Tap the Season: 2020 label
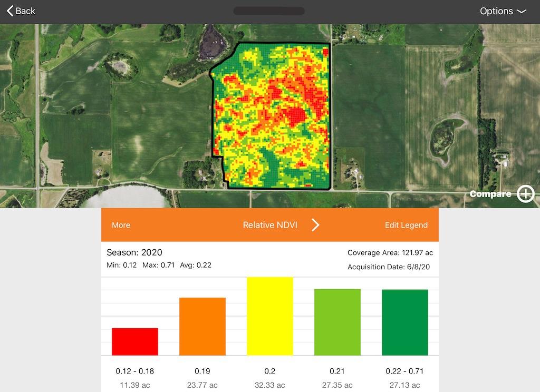This screenshot has height=392, width=540. coord(134,252)
